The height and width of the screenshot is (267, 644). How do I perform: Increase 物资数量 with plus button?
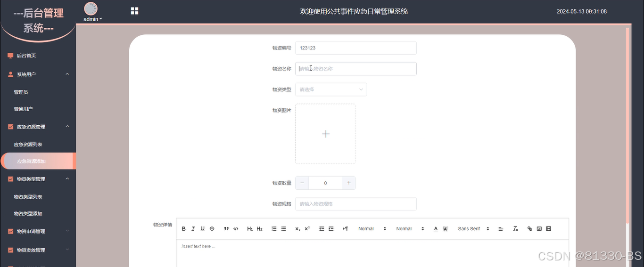pyautogui.click(x=349, y=183)
